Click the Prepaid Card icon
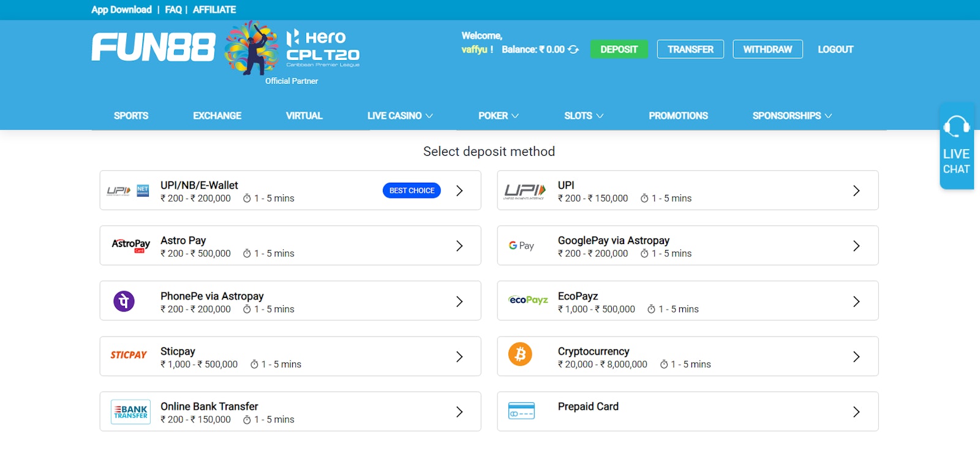 (x=521, y=411)
